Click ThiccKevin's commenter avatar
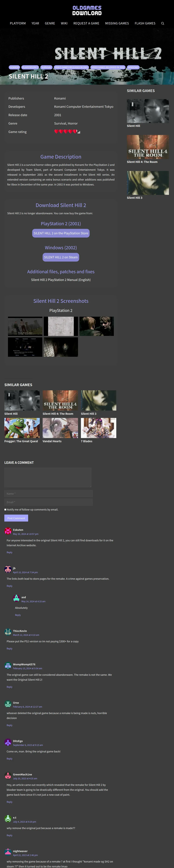Image resolution: width=174 pixels, height=868 pixels. (x=8, y=632)
